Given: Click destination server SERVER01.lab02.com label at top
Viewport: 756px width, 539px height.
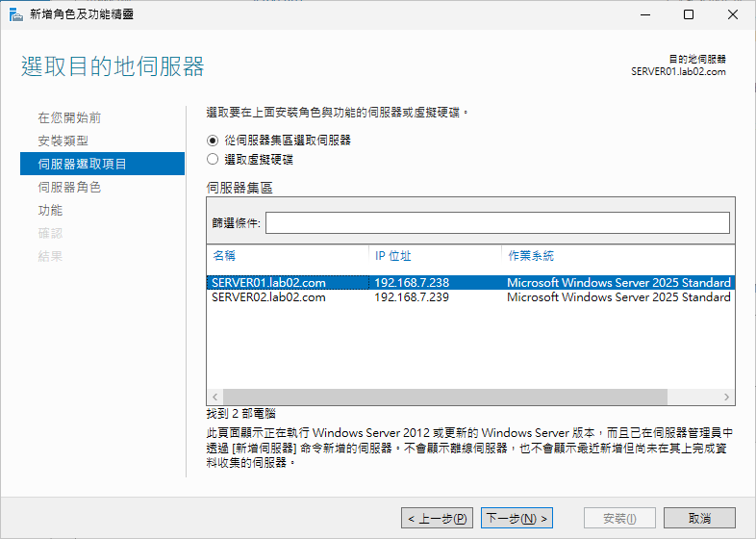Looking at the screenshot, I should pos(678,72).
